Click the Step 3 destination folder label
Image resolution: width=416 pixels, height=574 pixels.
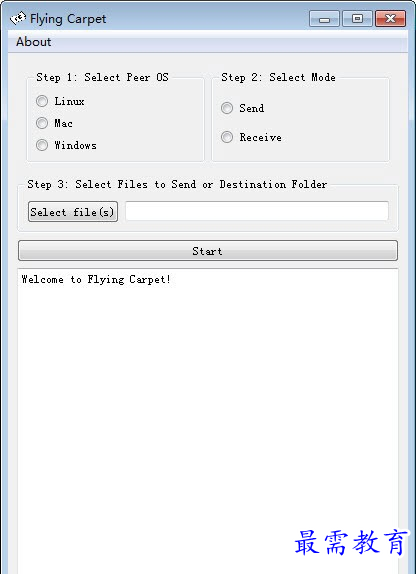pyautogui.click(x=177, y=184)
